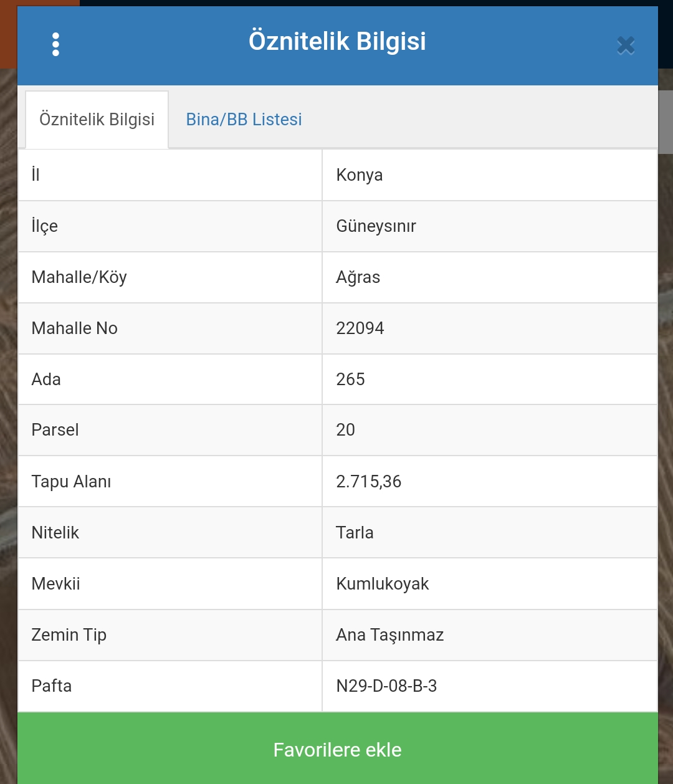Click the İl row label
The height and width of the screenshot is (784, 673).
coord(36,175)
